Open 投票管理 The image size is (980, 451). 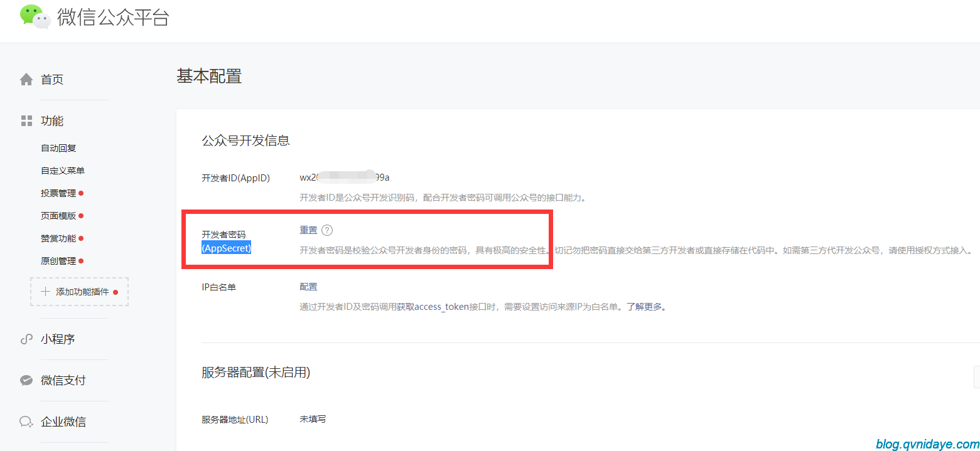click(58, 193)
